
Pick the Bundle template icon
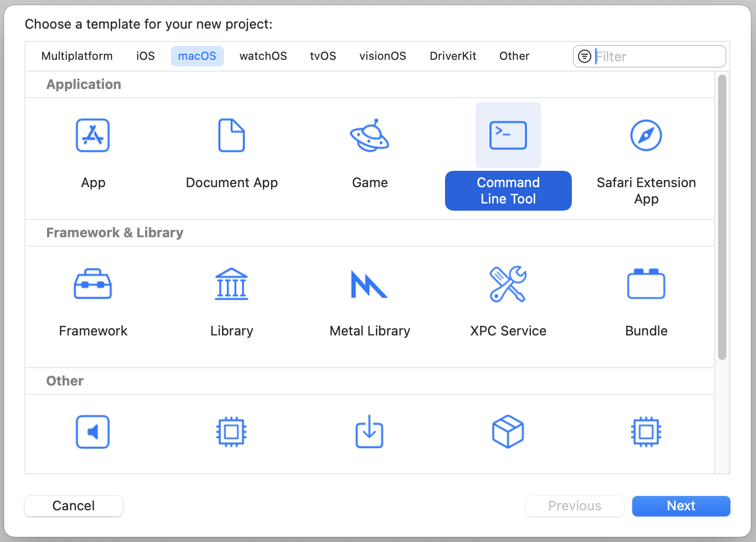click(x=646, y=284)
